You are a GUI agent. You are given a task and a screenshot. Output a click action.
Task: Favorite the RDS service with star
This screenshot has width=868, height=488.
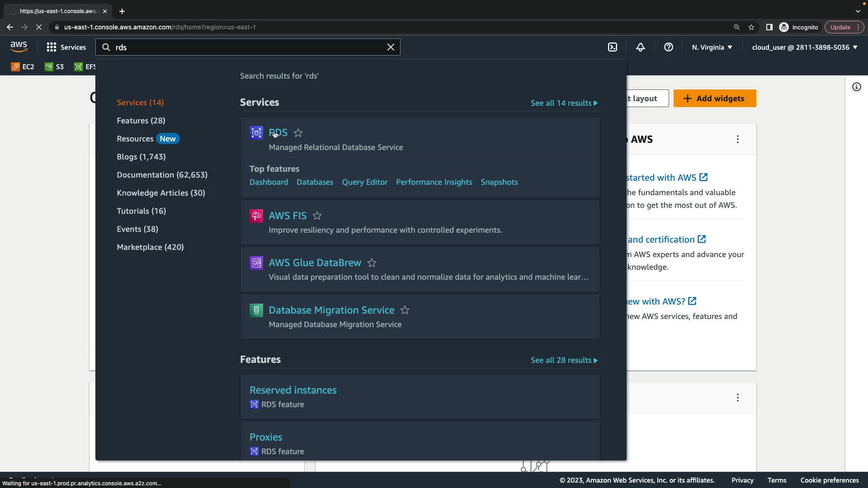click(x=298, y=133)
